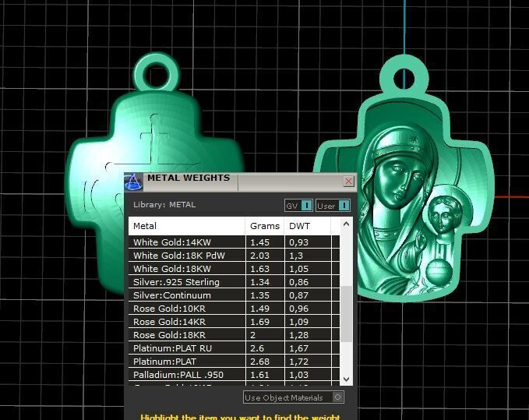
Task: Click the Metal Weights cone icon
Action: (x=134, y=182)
